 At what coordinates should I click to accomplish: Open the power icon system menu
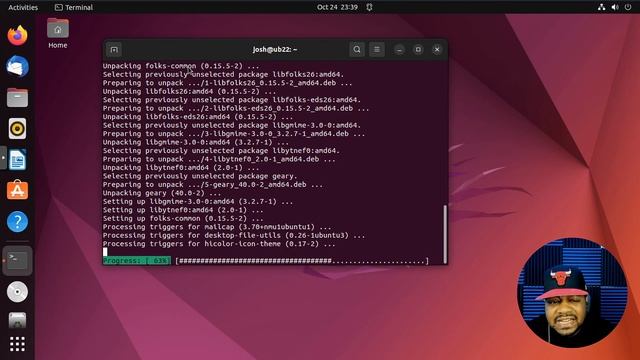click(x=628, y=7)
